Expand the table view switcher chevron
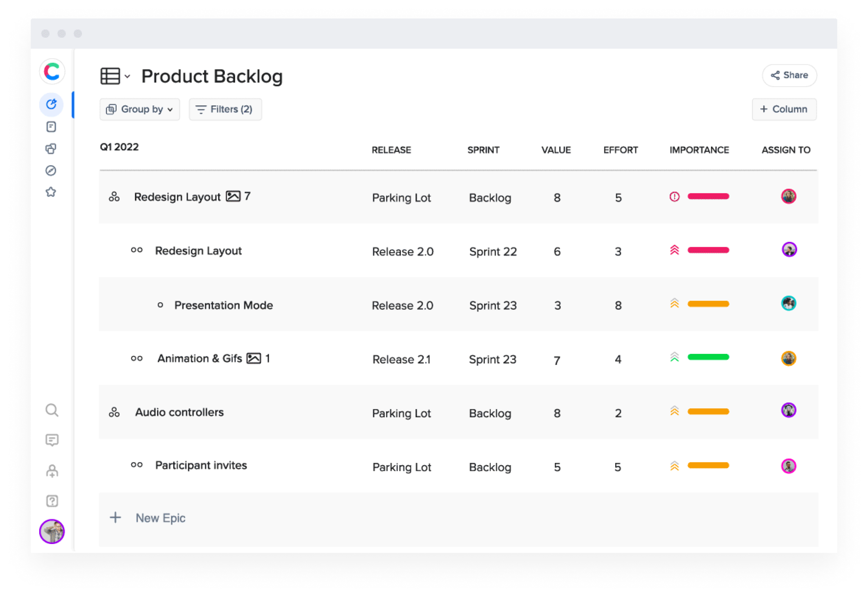 coord(127,76)
